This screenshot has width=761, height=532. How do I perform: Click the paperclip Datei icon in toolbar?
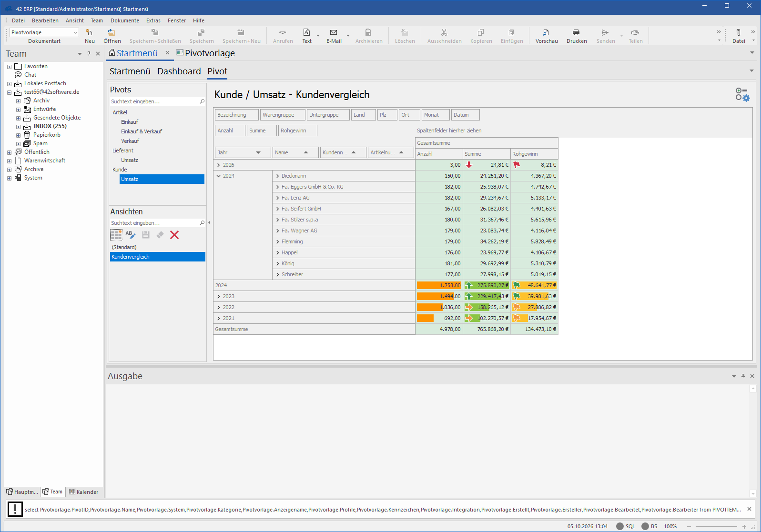738,32
